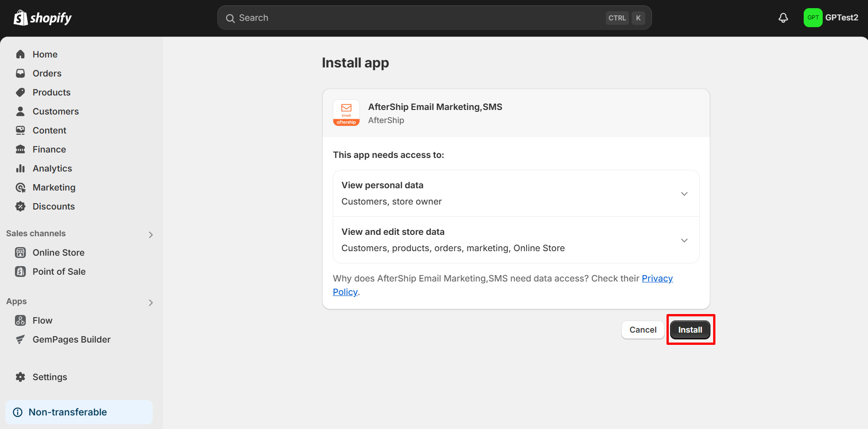Viewport: 868px width, 429px height.
Task: Click the Analytics bar chart icon
Action: [20, 168]
